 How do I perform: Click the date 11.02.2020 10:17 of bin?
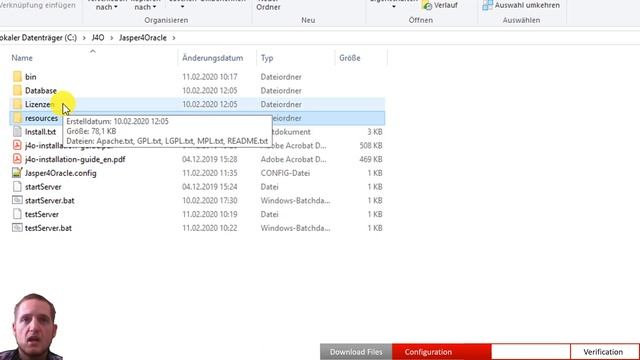(x=209, y=77)
